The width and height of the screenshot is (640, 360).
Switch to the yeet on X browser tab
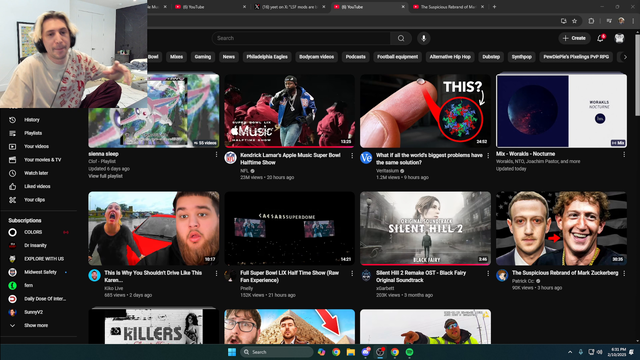[x=290, y=7]
